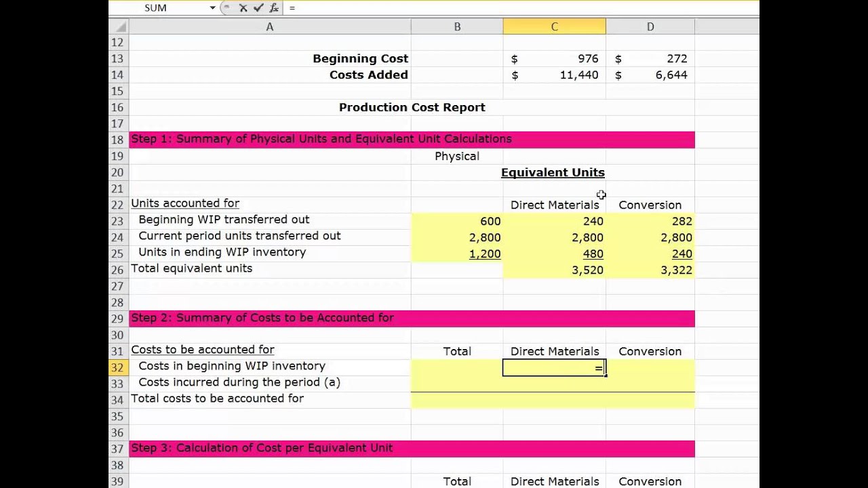This screenshot has width=868, height=488.
Task: Select column B header
Action: (457, 27)
